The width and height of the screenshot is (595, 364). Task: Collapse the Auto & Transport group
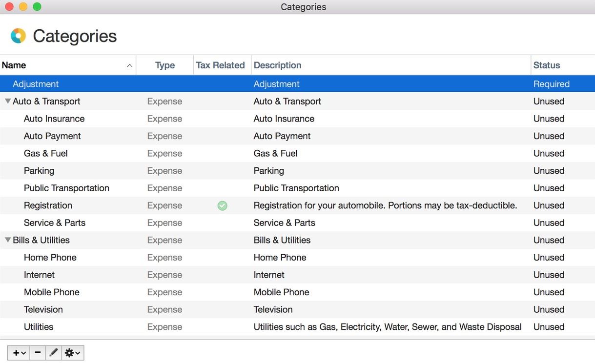tap(8, 101)
